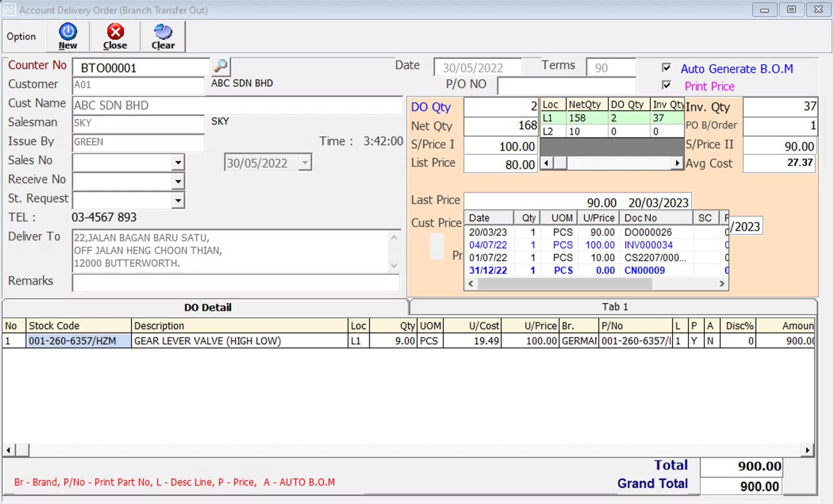The image size is (833, 504).
Task: Click the Clear toolbar icon
Action: 163,36
